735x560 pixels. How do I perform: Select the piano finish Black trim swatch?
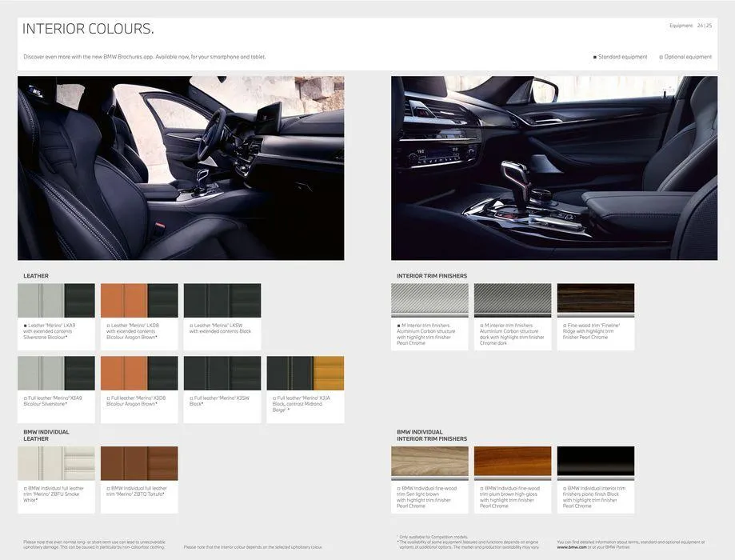[596, 463]
